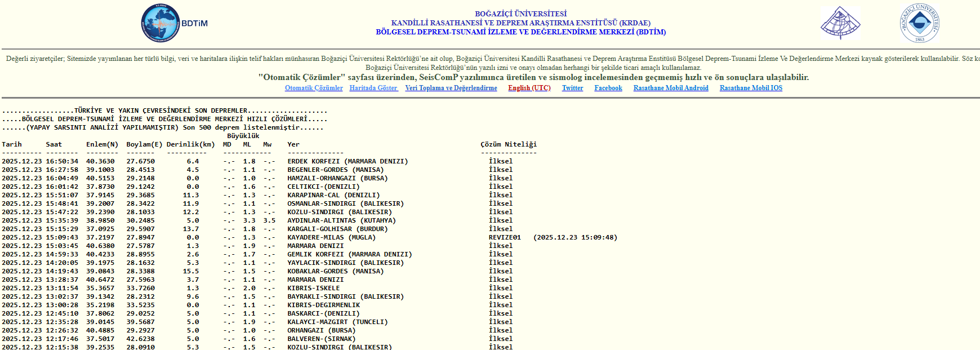
Task: Click the KALAYCI-MAZGIRT (TUNCELI) location
Action: [337, 322]
